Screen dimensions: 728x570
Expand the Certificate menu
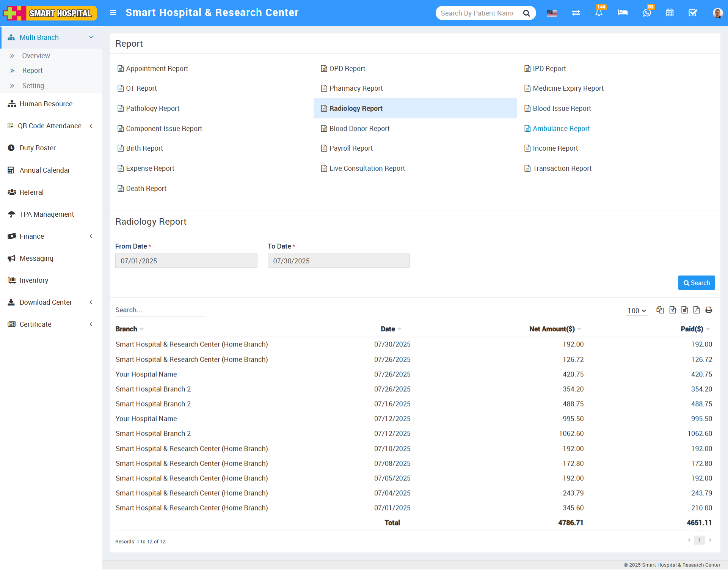click(x=51, y=324)
